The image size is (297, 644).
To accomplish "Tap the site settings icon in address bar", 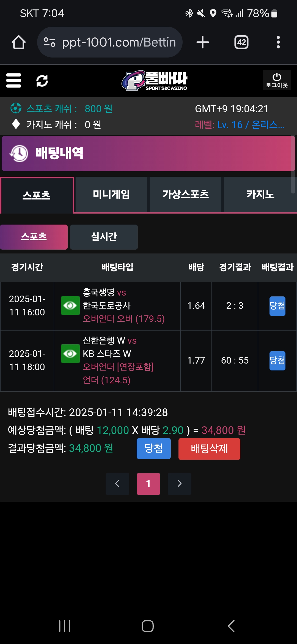I will (50, 42).
